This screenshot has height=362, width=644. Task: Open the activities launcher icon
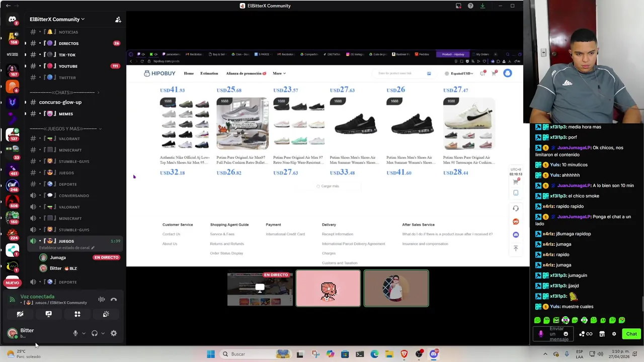(77, 314)
